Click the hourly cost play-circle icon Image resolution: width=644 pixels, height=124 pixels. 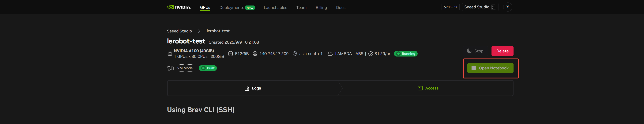point(371,54)
